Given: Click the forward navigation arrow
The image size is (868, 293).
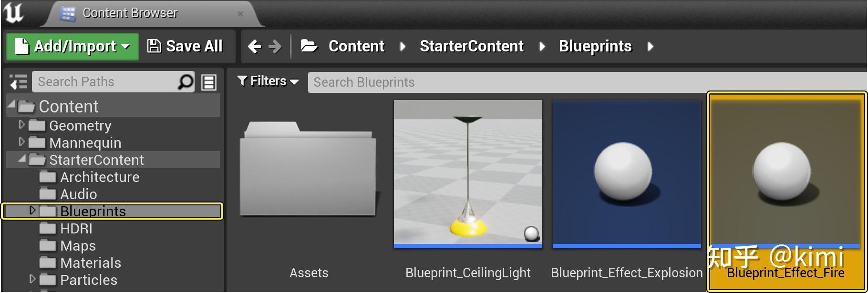Looking at the screenshot, I should (275, 46).
